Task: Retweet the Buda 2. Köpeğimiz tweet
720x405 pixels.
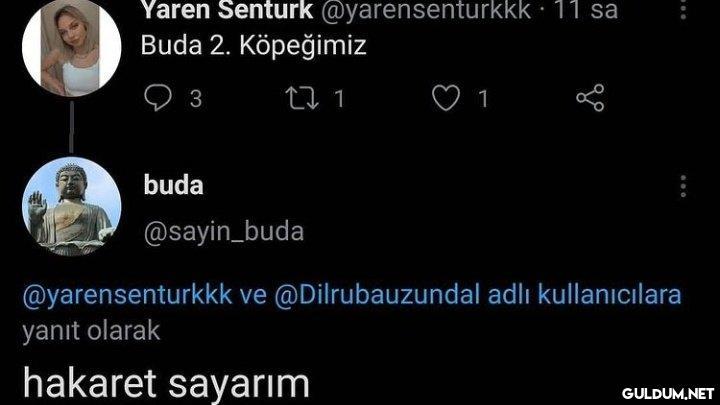Action: (302, 98)
